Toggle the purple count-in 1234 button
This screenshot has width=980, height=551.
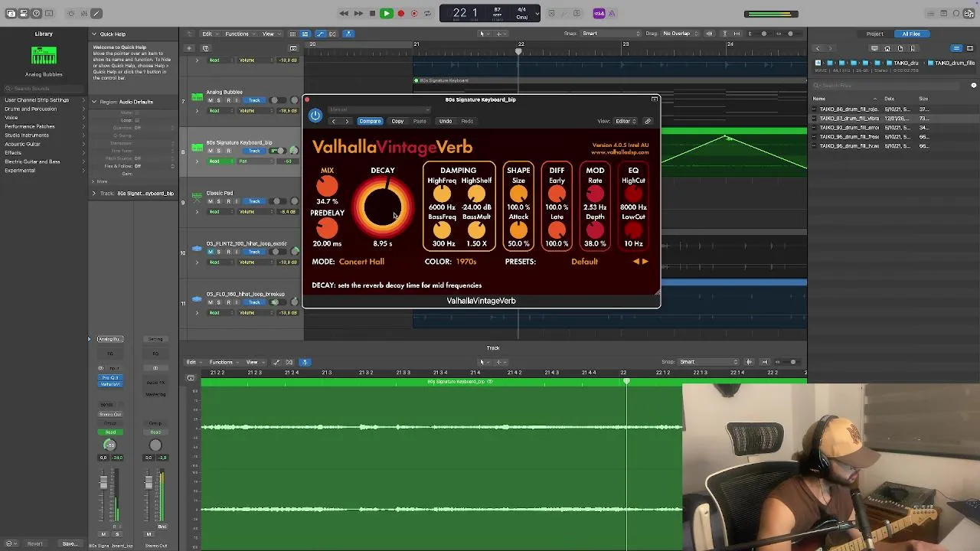599,13
